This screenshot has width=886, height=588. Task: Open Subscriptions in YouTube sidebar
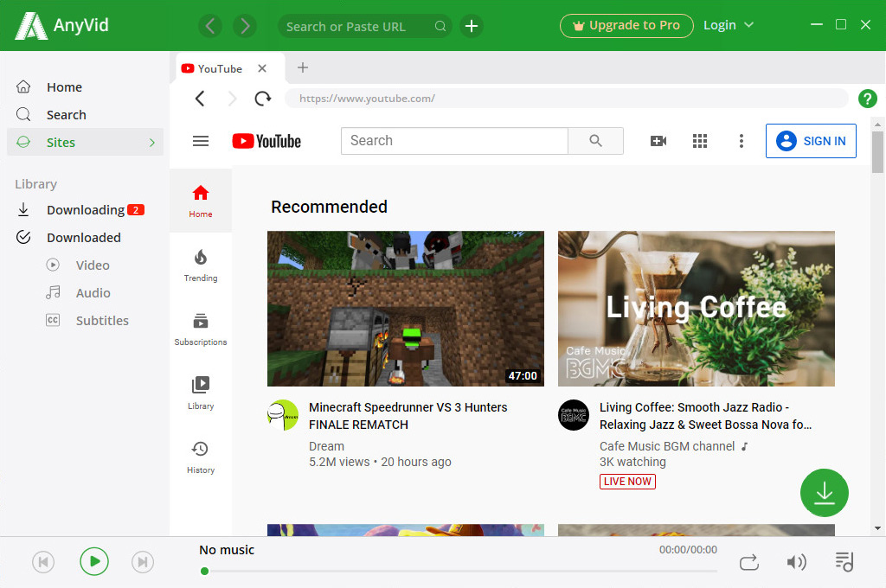(x=201, y=329)
